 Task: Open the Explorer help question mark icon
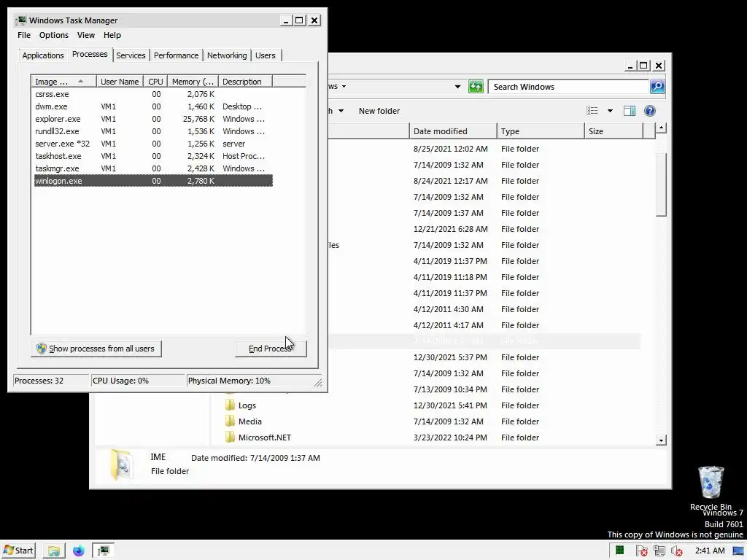pyautogui.click(x=649, y=111)
